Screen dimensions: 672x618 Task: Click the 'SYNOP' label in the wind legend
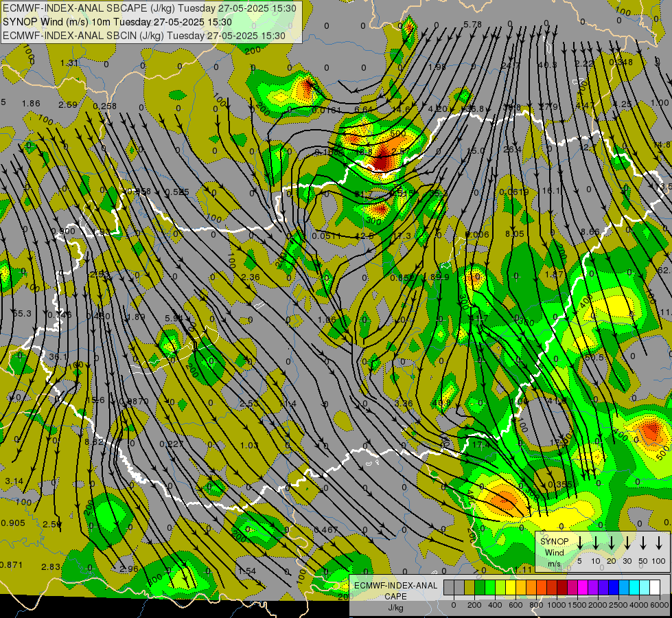click(554, 542)
